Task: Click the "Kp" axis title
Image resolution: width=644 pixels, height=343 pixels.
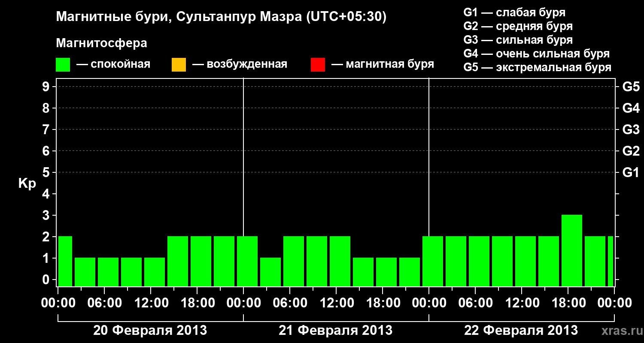Action: [27, 184]
